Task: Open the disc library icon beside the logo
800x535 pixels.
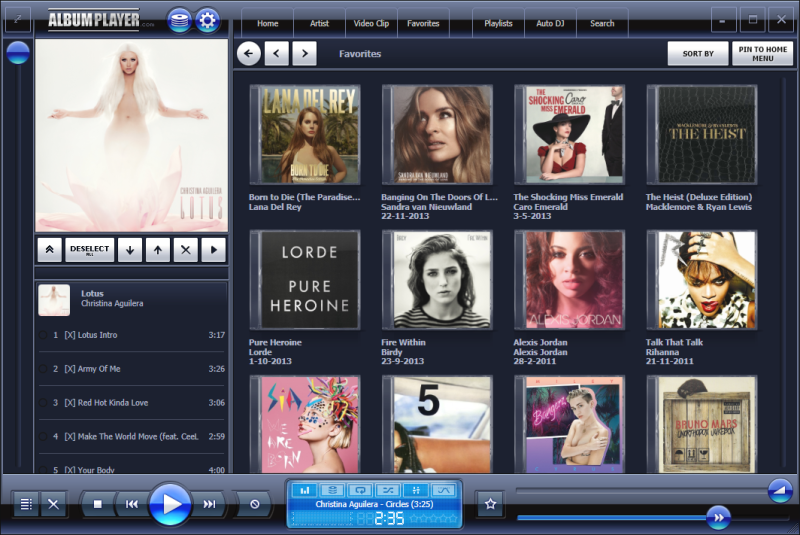Action: pyautogui.click(x=180, y=21)
